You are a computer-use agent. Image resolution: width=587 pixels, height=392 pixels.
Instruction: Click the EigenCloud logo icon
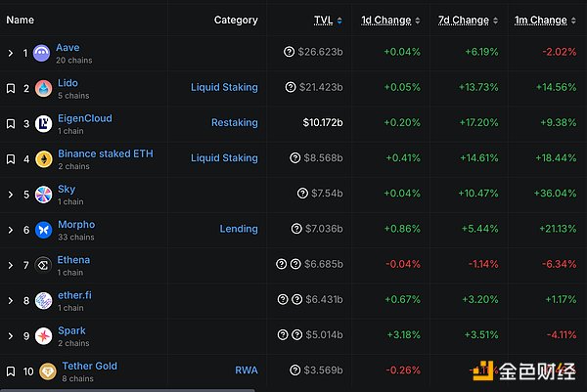(43, 123)
